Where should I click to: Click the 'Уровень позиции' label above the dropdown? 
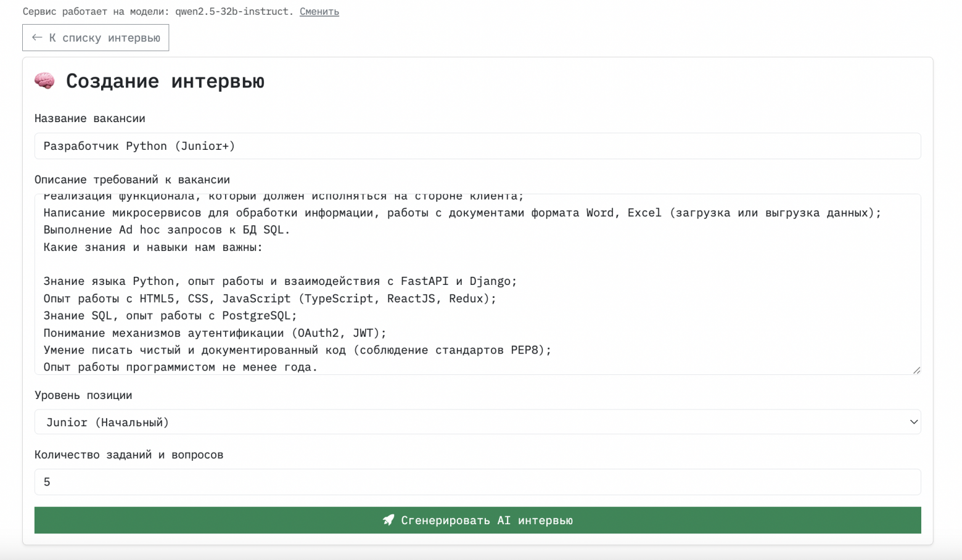pyautogui.click(x=83, y=395)
